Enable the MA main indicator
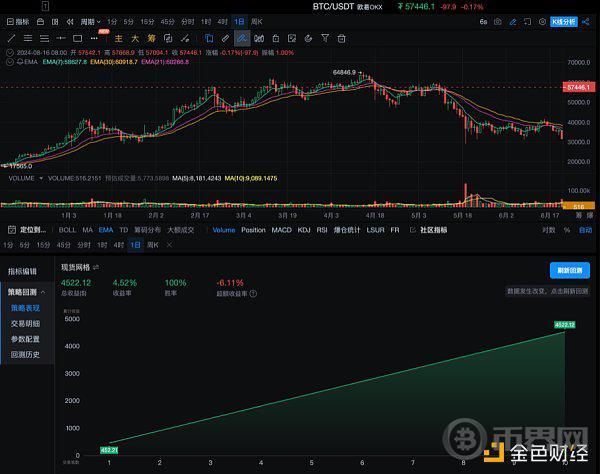This screenshot has width=600, height=474. pos(88,230)
